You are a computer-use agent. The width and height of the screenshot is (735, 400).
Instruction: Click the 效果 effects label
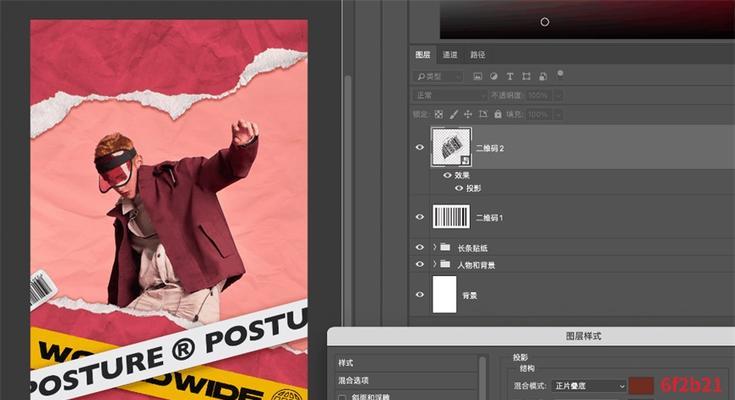coord(462,175)
